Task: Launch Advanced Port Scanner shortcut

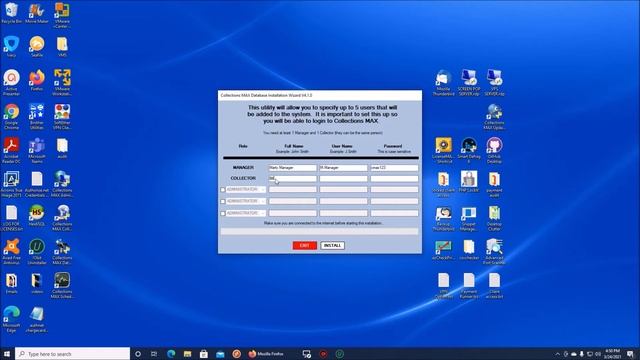Action: pyautogui.click(x=494, y=251)
